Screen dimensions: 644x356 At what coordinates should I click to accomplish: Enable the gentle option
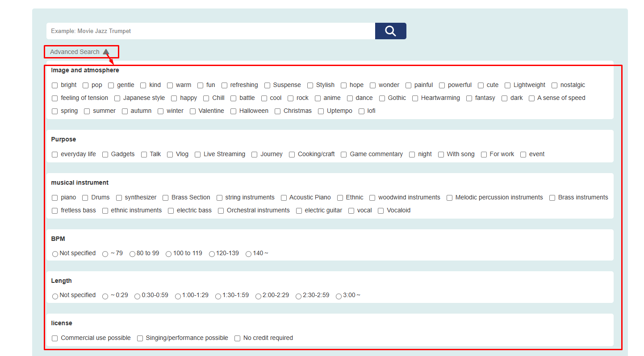pyautogui.click(x=111, y=85)
